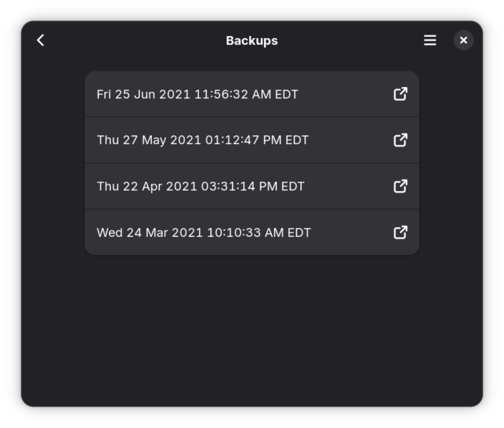Click "EDT" in the Fri 25 Jun entry
504x428 pixels.
click(x=286, y=94)
